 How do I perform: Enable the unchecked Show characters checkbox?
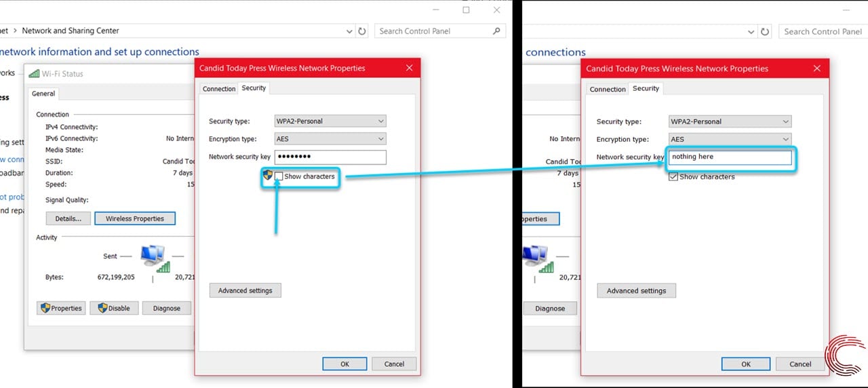279,176
